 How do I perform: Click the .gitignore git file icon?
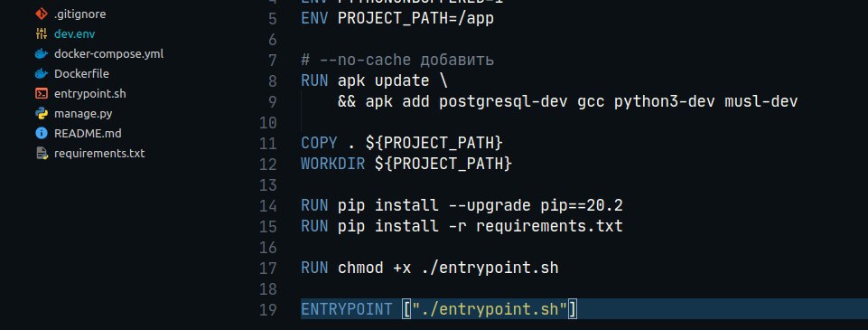point(42,14)
